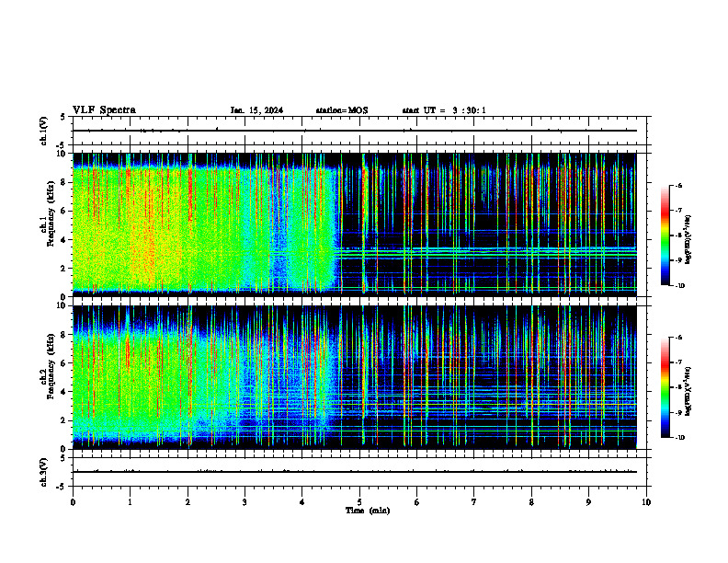Screen dimensions: 728x563
Task: Click the "-6" label on ch.1 colorbar
Action: pos(678,186)
